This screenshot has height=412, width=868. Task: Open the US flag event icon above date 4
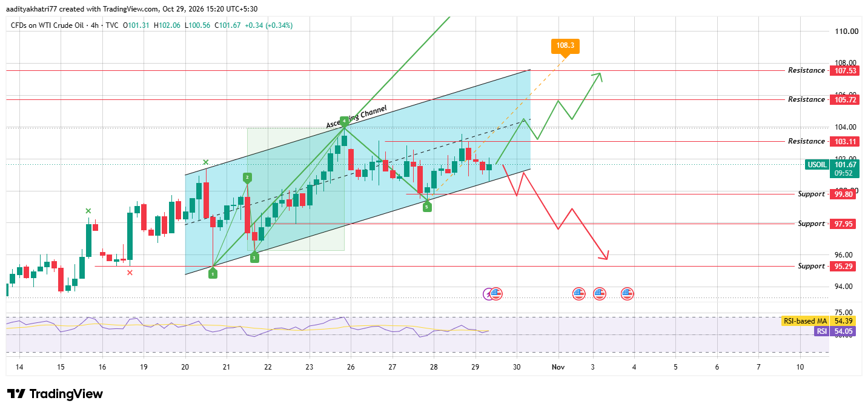point(628,294)
